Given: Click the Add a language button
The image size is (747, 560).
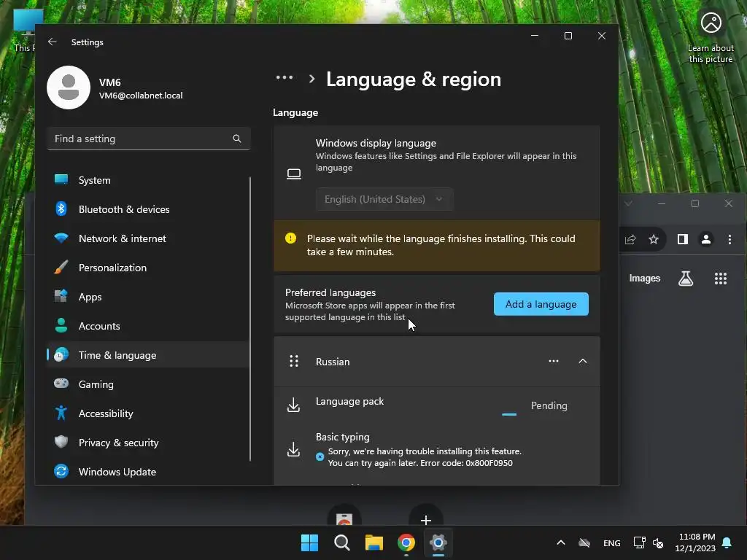Looking at the screenshot, I should [541, 304].
